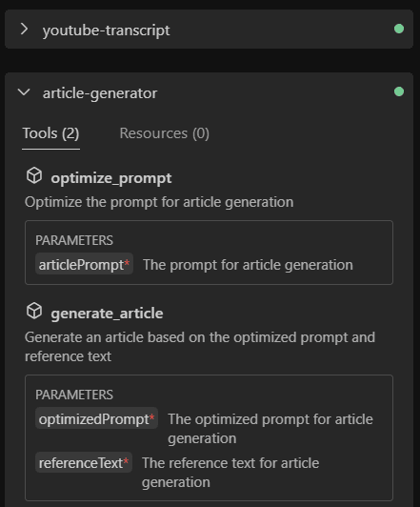Screen dimensions: 420x507
Task: Click the youtube-transcript server name
Action: (107, 30)
